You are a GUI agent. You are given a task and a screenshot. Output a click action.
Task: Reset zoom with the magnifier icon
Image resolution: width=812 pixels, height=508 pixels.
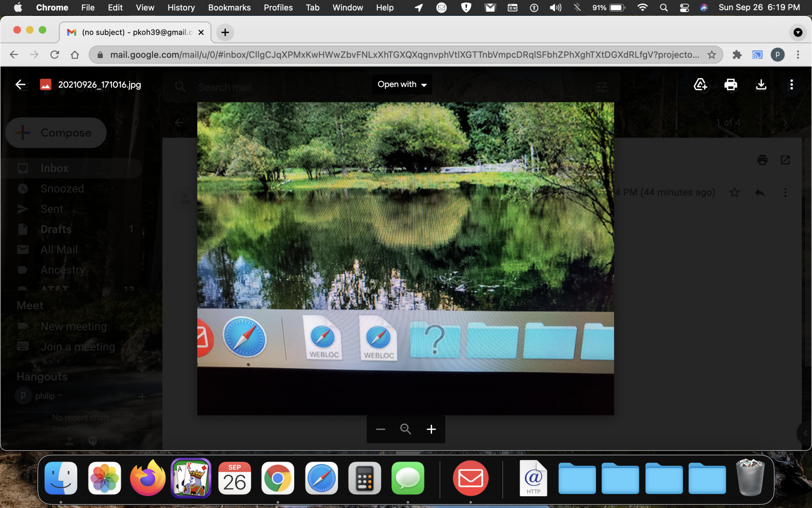pyautogui.click(x=406, y=429)
